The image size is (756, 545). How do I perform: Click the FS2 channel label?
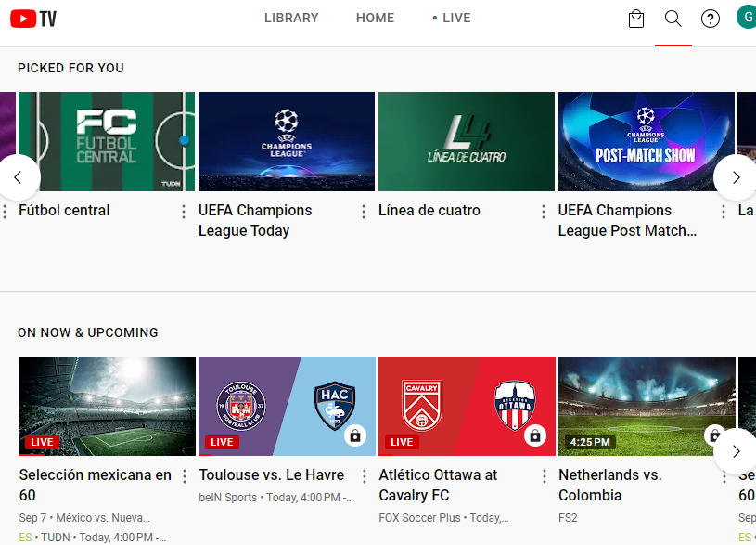click(568, 518)
